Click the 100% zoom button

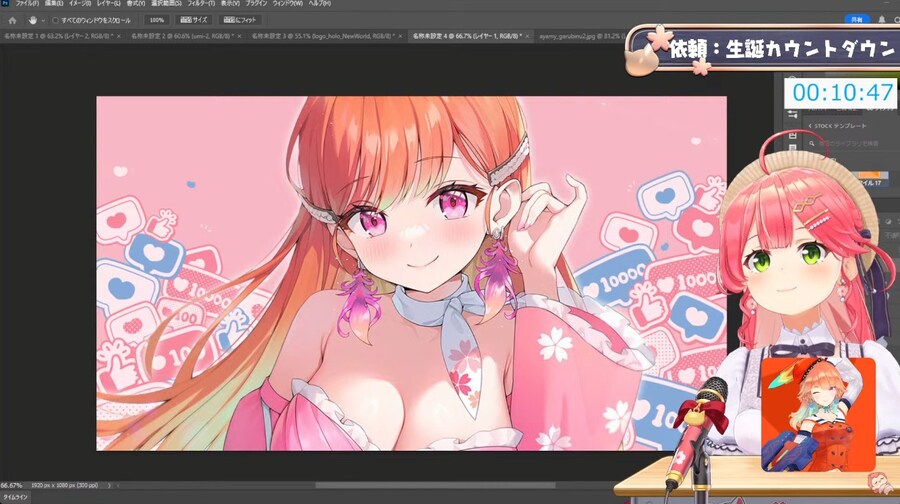click(157, 20)
